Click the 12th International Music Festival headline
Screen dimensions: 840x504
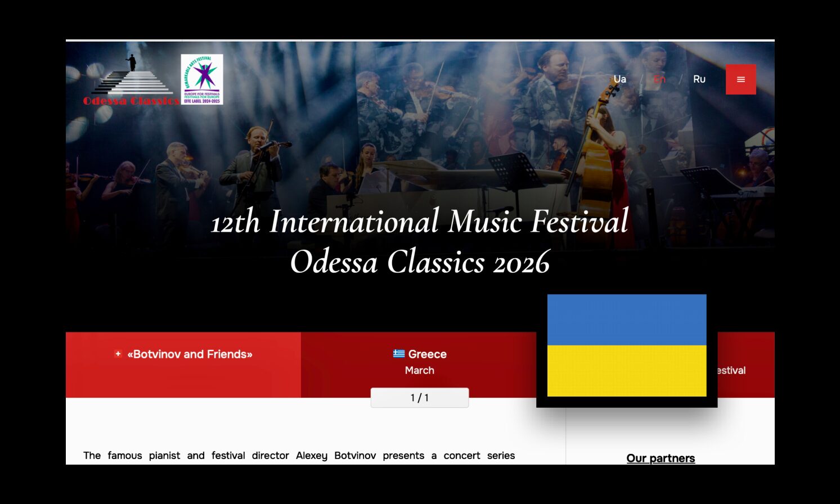[420, 221]
